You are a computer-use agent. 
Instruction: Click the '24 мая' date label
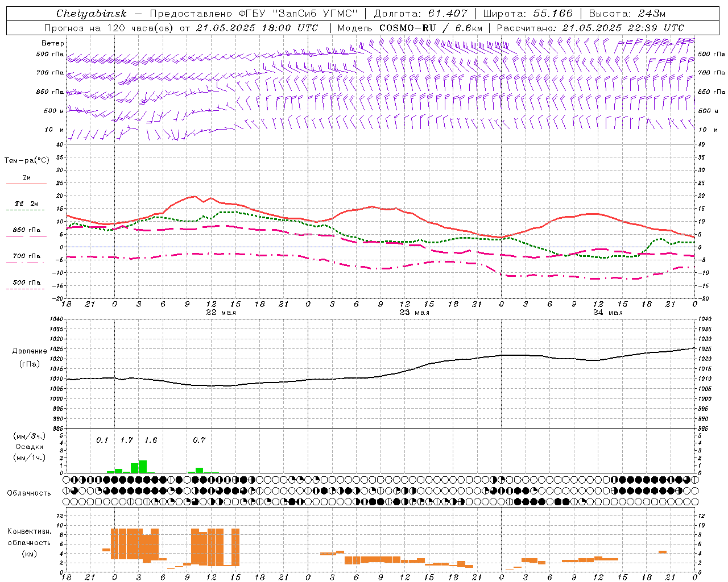607,313
